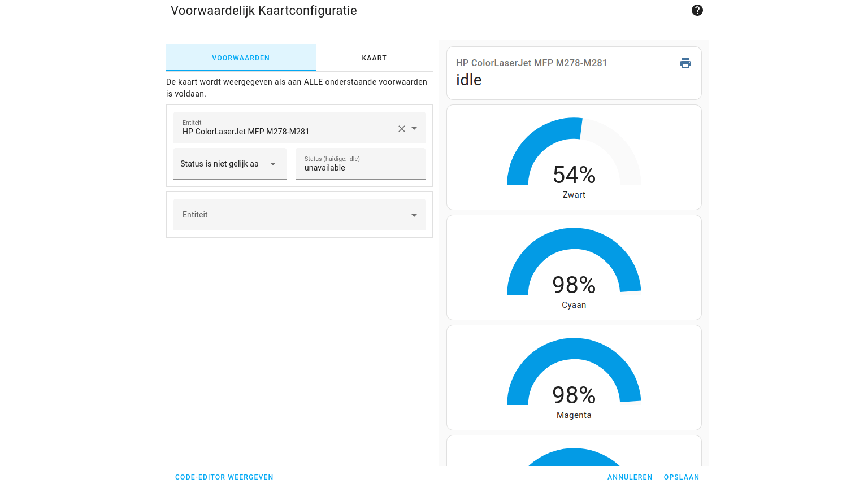
Task: Expand the HP ColorLaserJet entity dropdown
Action: 414,129
